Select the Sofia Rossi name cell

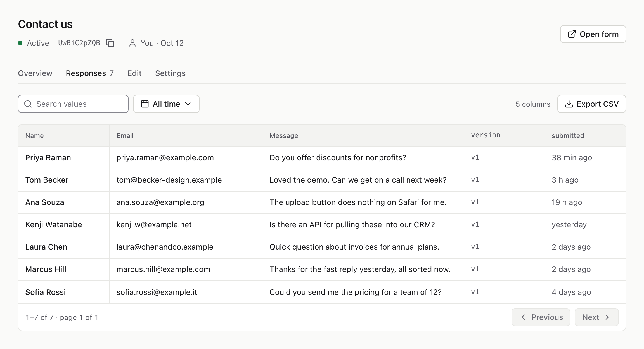click(x=64, y=292)
